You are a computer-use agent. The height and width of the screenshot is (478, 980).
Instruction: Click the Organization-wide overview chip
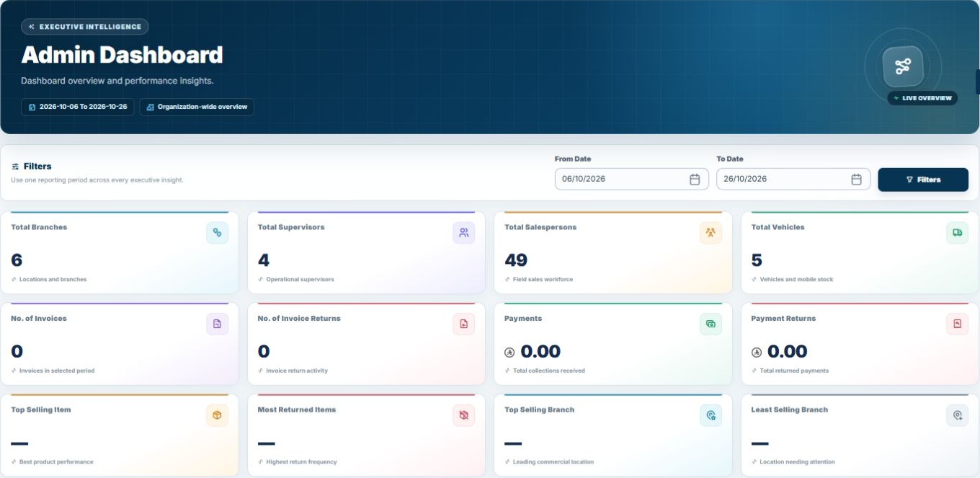197,107
